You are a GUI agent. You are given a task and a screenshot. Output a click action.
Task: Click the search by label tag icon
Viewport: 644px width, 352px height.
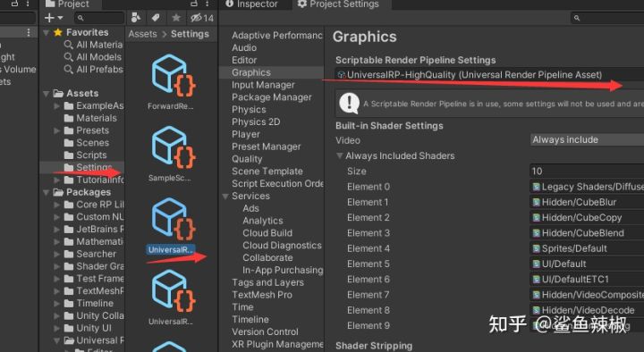[156, 18]
